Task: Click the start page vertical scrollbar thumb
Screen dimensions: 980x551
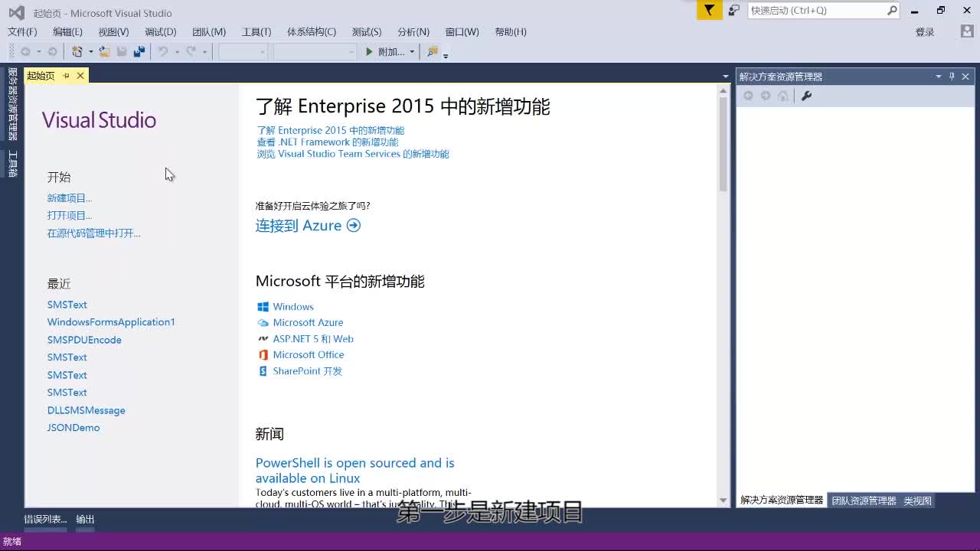Action: [723, 145]
